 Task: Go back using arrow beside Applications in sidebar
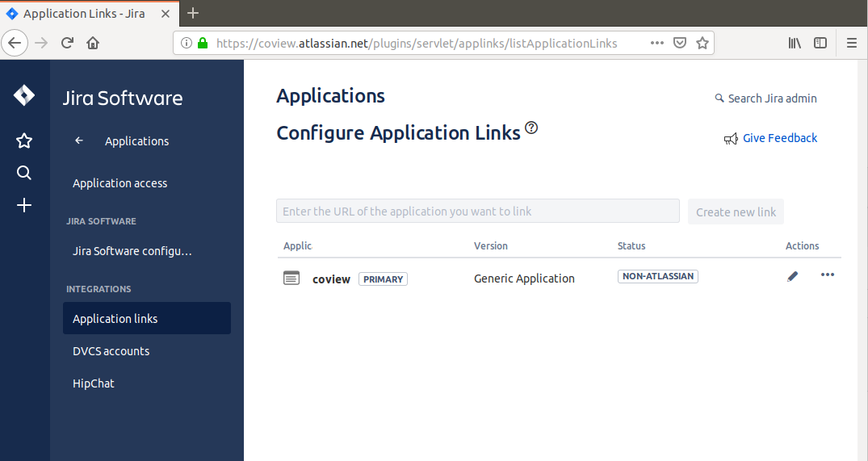pos(79,140)
